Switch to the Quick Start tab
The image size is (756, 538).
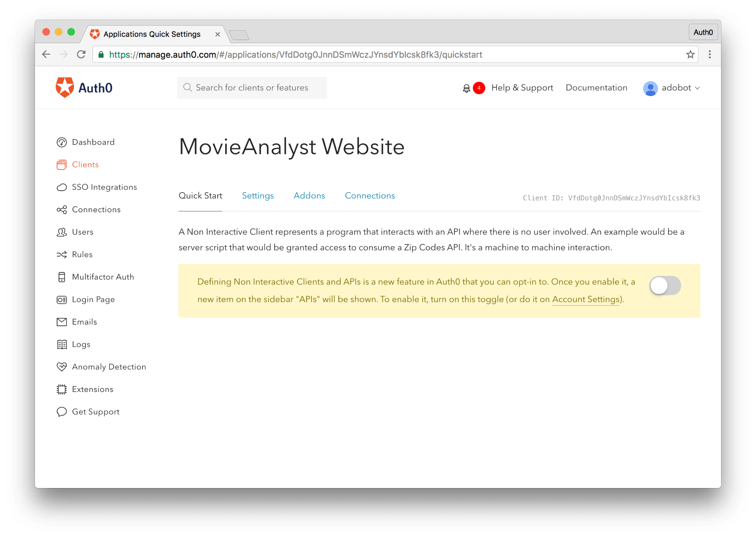(x=200, y=196)
